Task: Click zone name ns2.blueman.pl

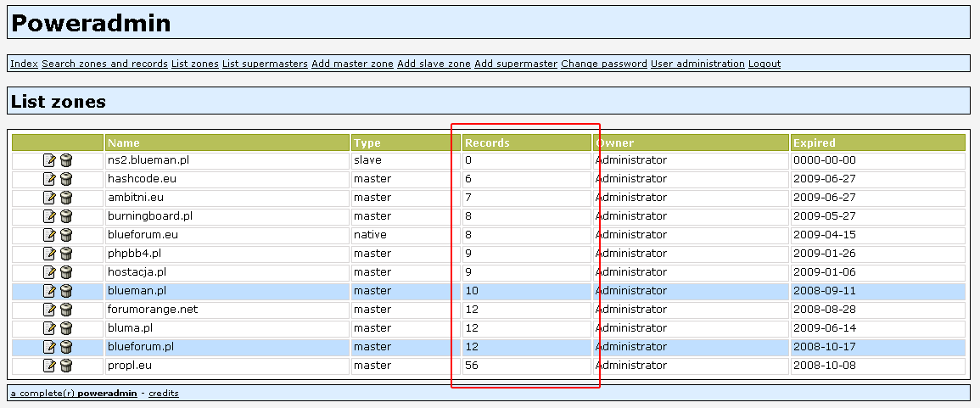Action: tap(148, 160)
